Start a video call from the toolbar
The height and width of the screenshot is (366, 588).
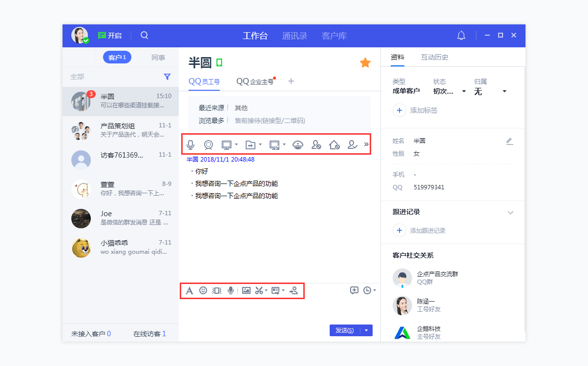tap(209, 144)
